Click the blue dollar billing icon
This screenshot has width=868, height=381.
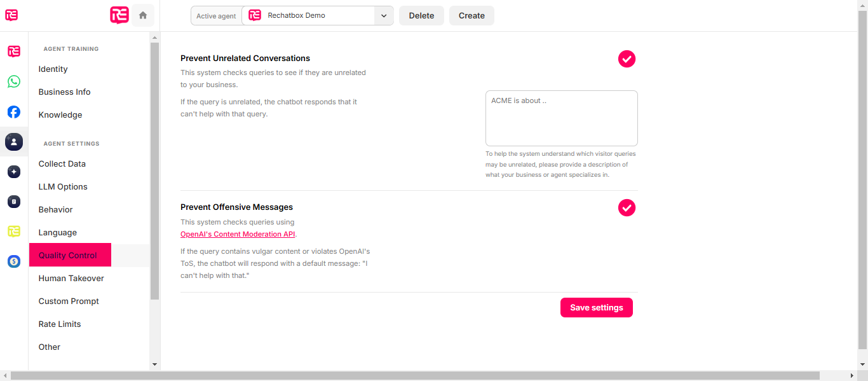point(14,261)
